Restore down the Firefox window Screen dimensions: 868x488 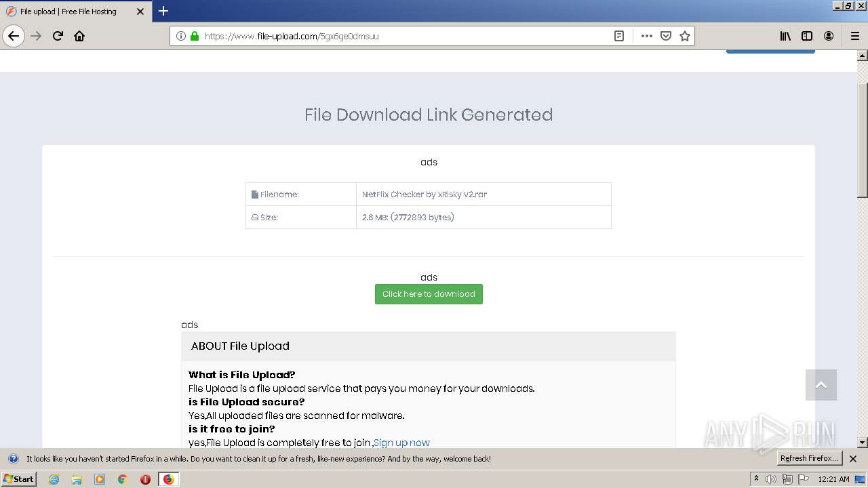click(x=849, y=5)
